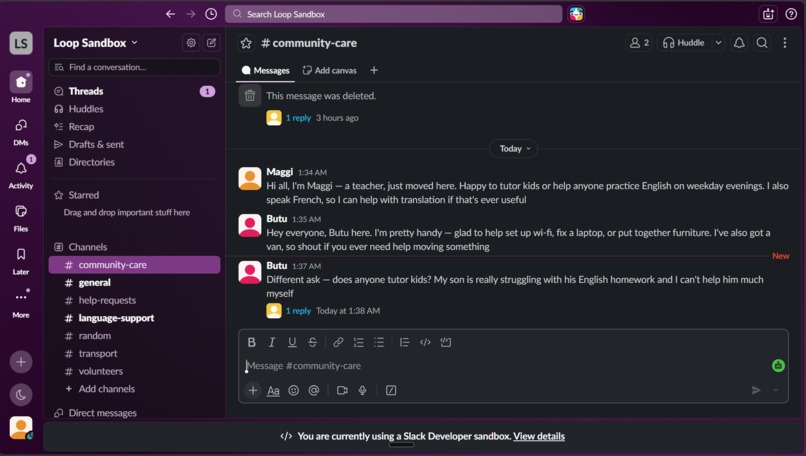
Task: Select the random channel
Action: coord(134,336)
